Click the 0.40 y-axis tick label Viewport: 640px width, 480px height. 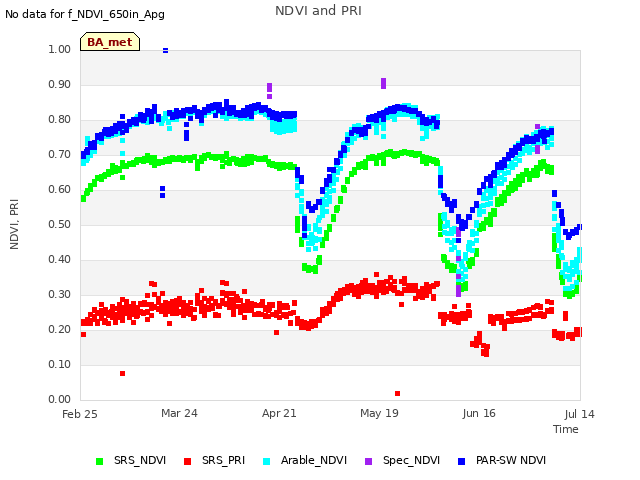60,260
